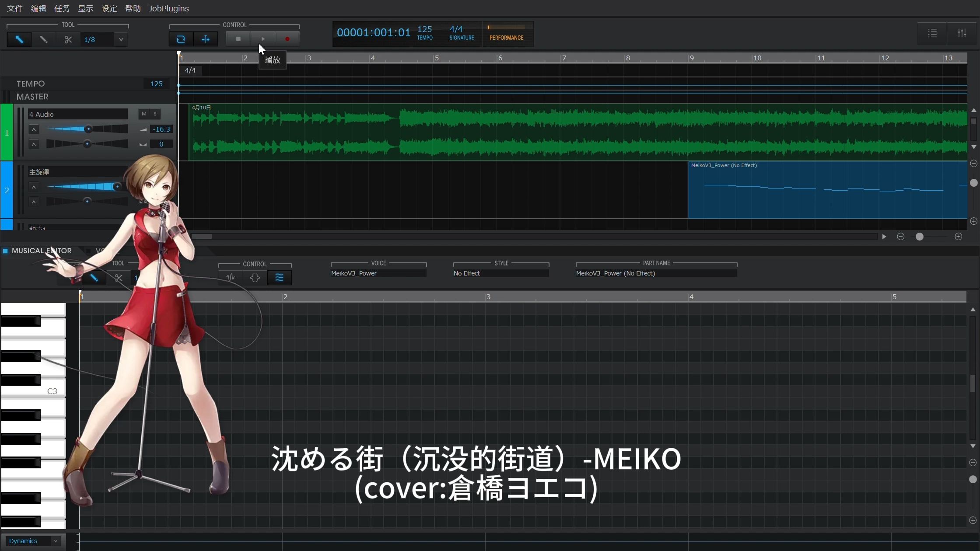Click the Stop playback button
980x551 pixels.
238,39
